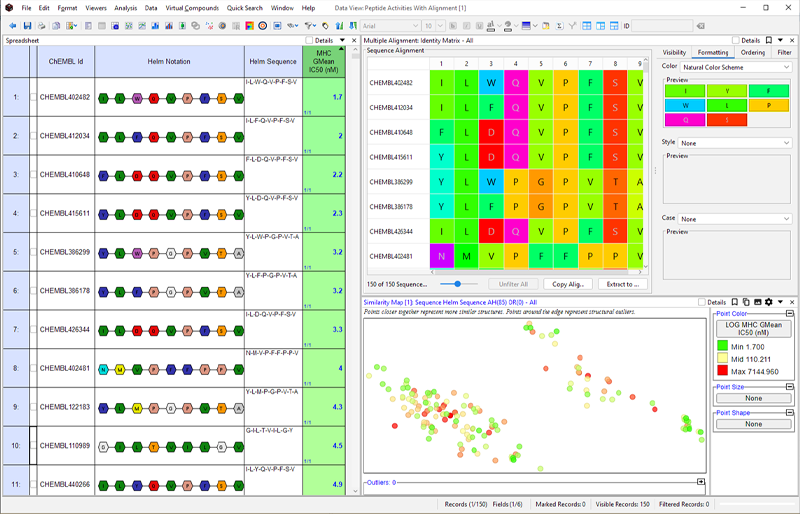
Task: Click the ID search input field
Action: click(x=662, y=26)
